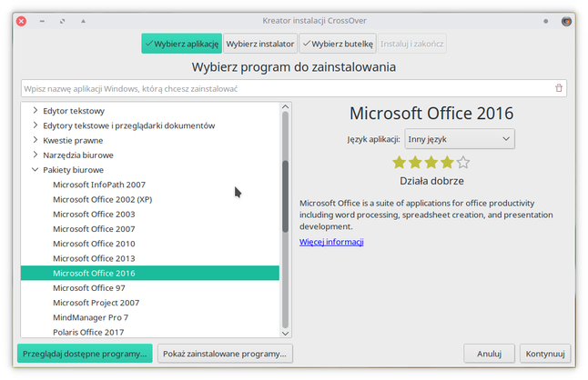Select Microsoft Office 2003
Viewport: 588px width, 380px height.
pos(150,215)
